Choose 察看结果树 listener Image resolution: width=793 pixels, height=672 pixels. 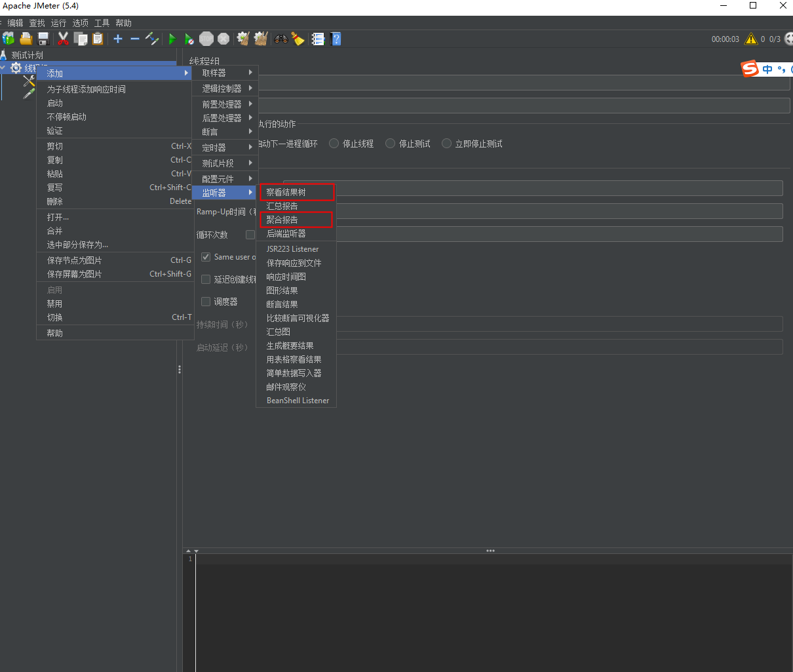pos(296,192)
